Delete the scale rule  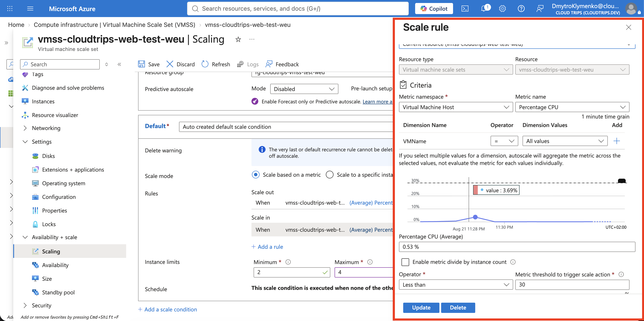coord(458,308)
